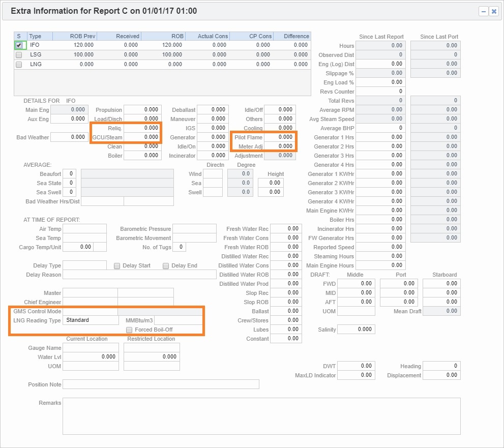The height and width of the screenshot is (448, 504).
Task: Open the LNG Reading Type selector showing Standard
Action: [x=90, y=320]
